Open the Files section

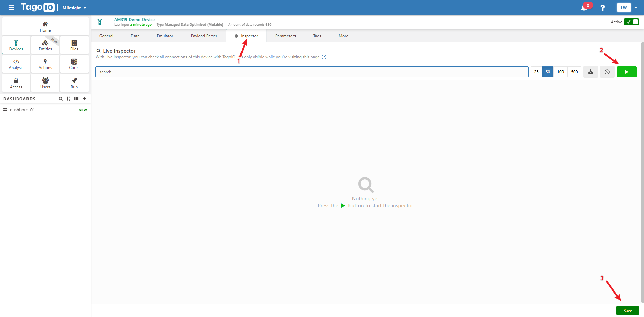point(74,45)
